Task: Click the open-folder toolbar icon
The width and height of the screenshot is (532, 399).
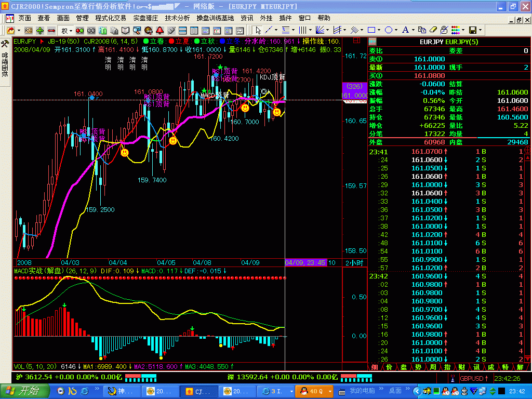Action: click(11, 31)
